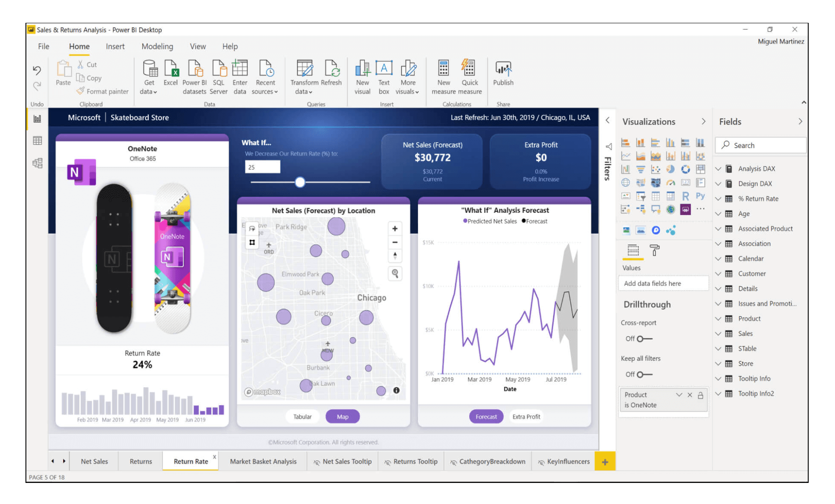Click the Enter data icon

pos(240,77)
